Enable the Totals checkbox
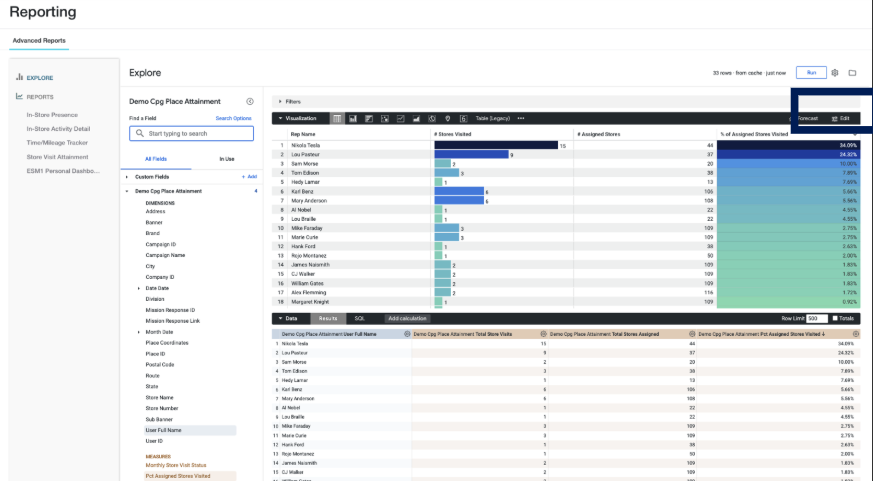 click(835, 318)
